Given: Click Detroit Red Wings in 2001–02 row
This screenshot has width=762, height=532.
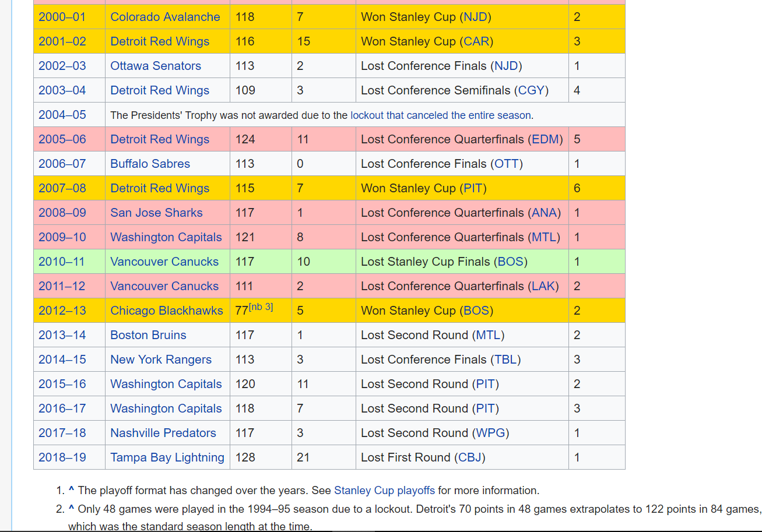Looking at the screenshot, I should tap(160, 41).
